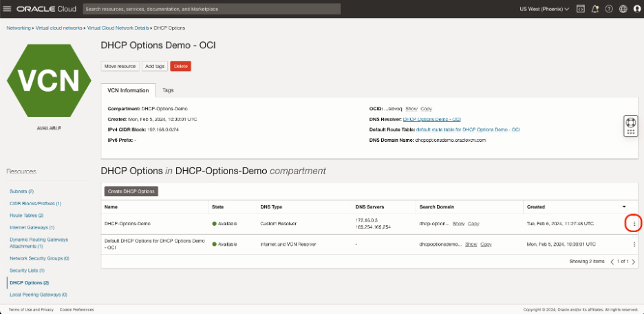Open actions menu for Default DHCP Options row
The height and width of the screenshot is (314, 644).
[634, 244]
